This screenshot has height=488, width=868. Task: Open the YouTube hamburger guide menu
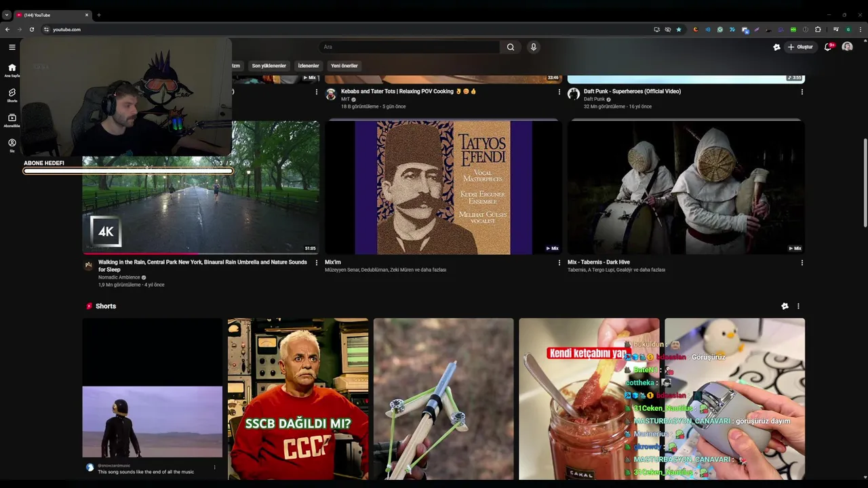(x=12, y=47)
